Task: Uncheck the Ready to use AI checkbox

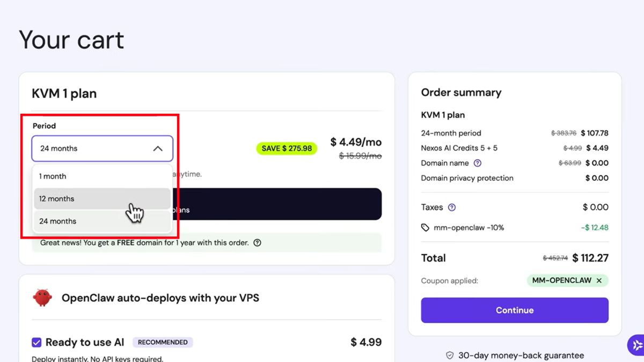Action: (x=36, y=342)
